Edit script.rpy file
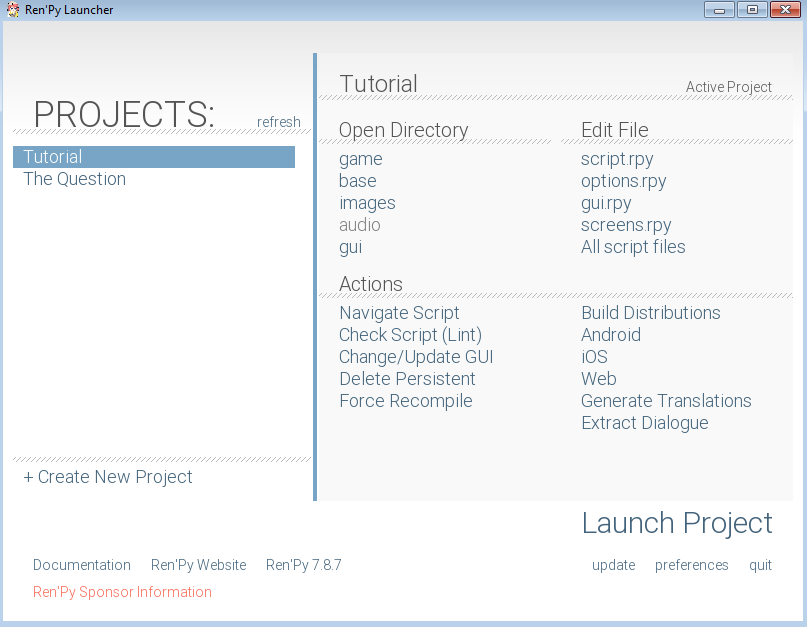Screen dimensions: 807x627 pyautogui.click(x=617, y=160)
